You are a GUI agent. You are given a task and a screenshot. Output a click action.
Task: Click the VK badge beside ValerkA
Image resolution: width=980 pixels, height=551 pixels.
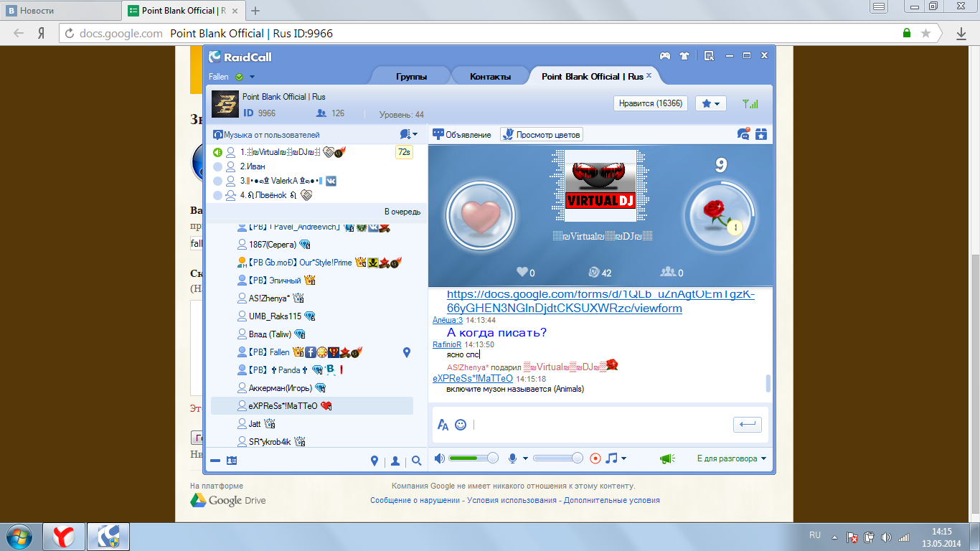331,181
